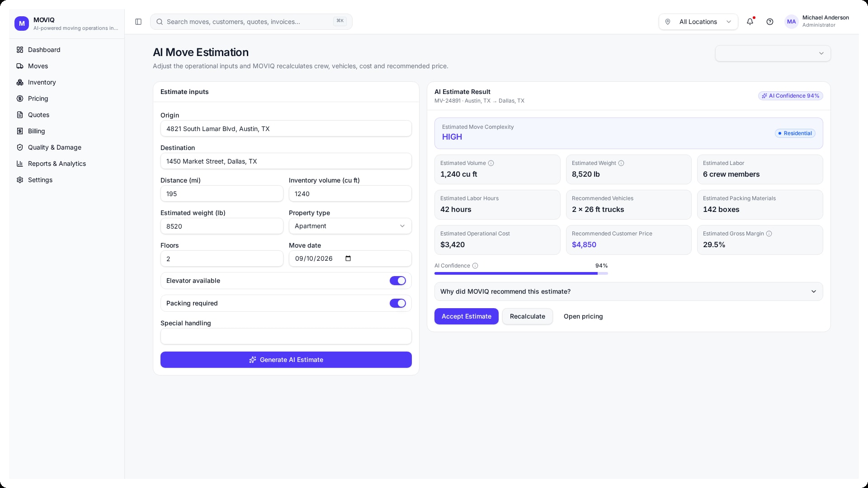Click the MA user avatar
Image resolution: width=868 pixels, height=488 pixels.
pyautogui.click(x=791, y=22)
